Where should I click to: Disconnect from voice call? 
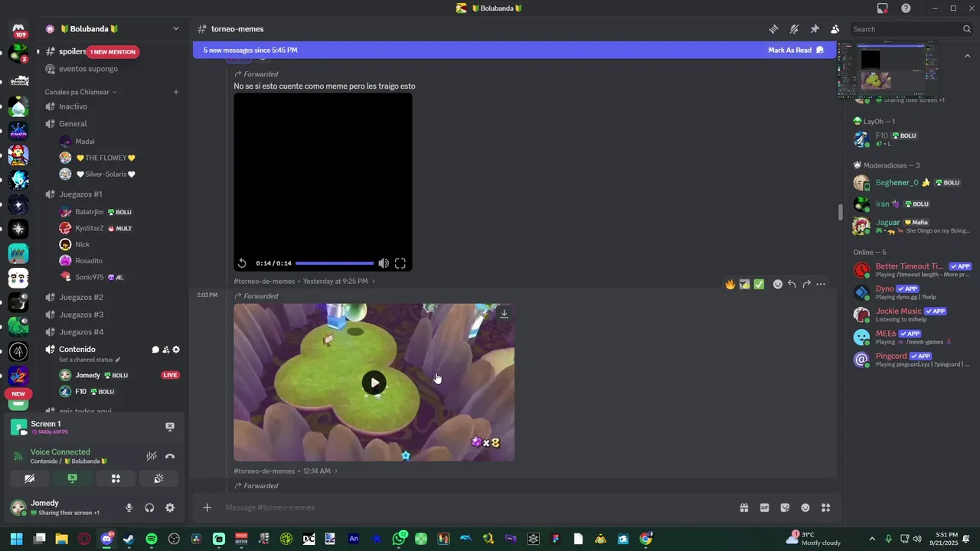click(x=170, y=456)
